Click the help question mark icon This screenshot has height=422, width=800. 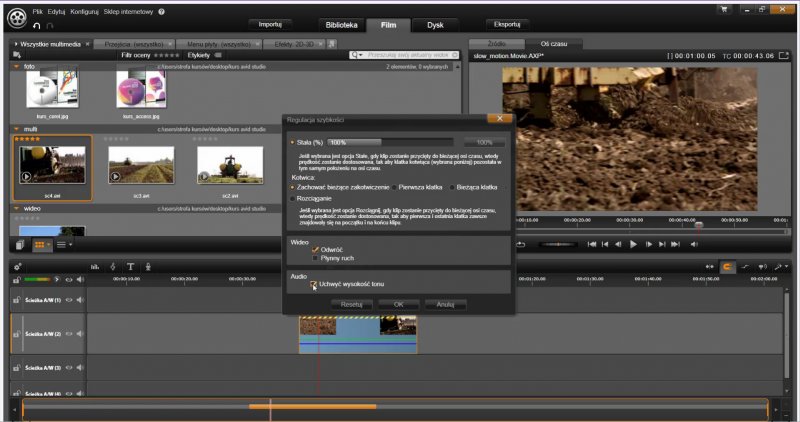click(x=161, y=11)
